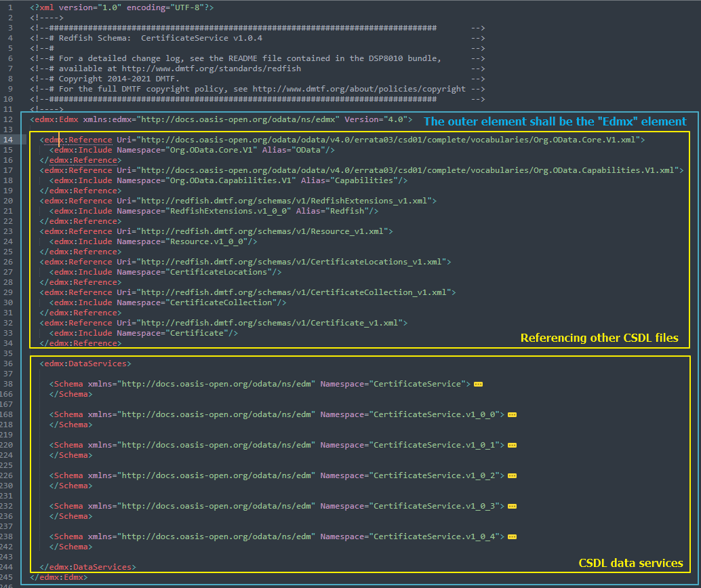Click the "RedfishExtensions.v1_0_0" namespace value
The width and height of the screenshot is (701, 588).
click(x=228, y=211)
